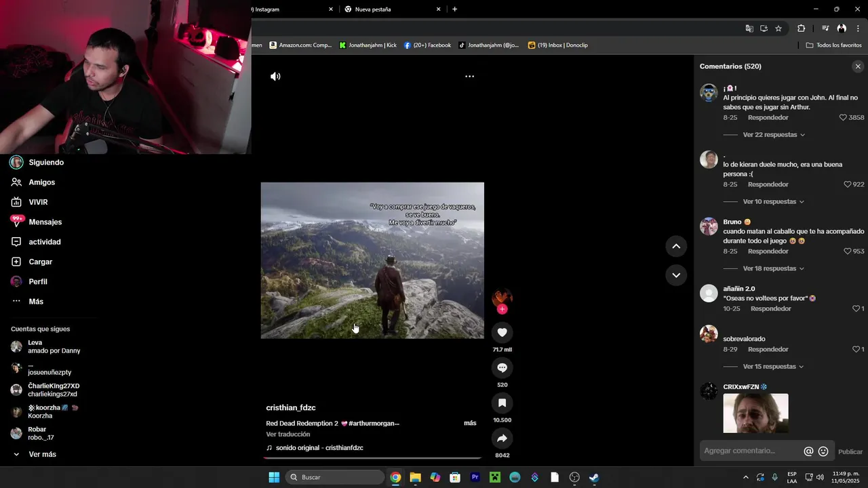Screen dimensions: 868x488
Task: Expand video description with más
Action: click(x=470, y=423)
